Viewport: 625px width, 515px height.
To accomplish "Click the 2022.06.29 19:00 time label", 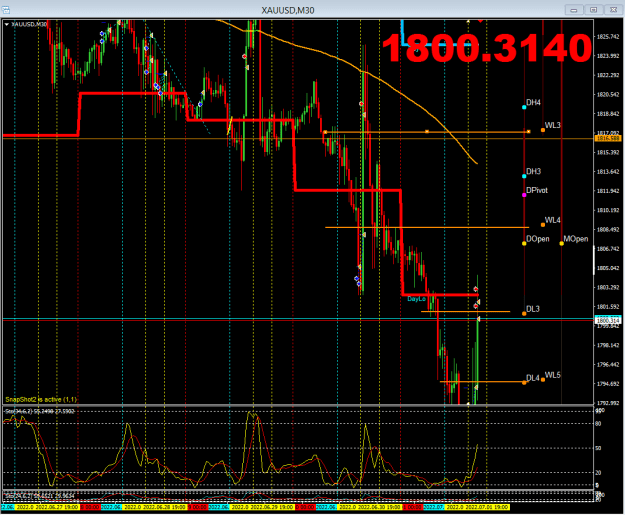I will click(x=273, y=507).
